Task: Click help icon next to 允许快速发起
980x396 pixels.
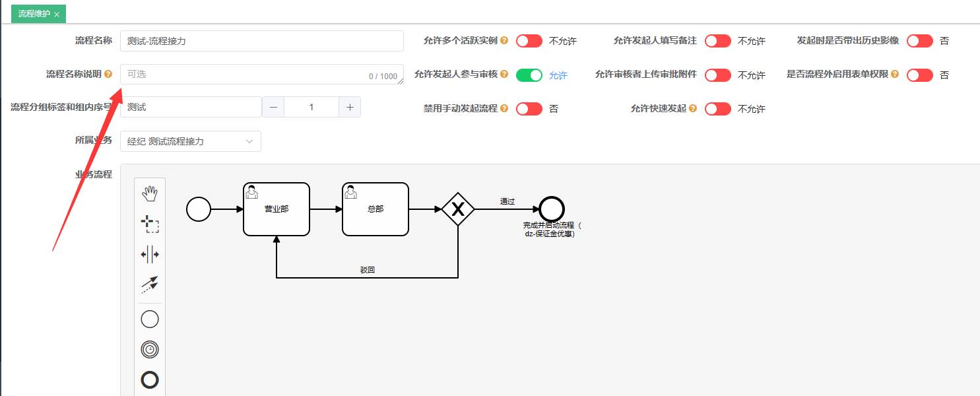Action: coord(693,108)
